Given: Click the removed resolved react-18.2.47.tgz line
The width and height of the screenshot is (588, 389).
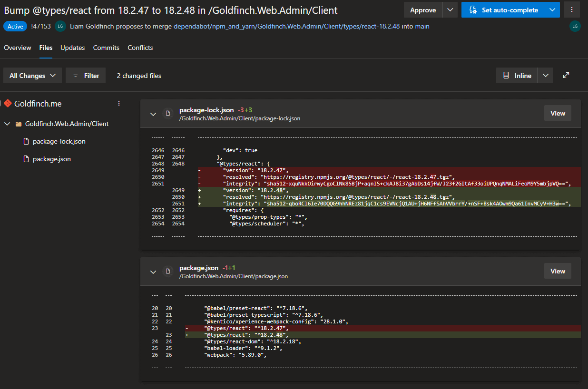Looking at the screenshot, I should (x=389, y=177).
